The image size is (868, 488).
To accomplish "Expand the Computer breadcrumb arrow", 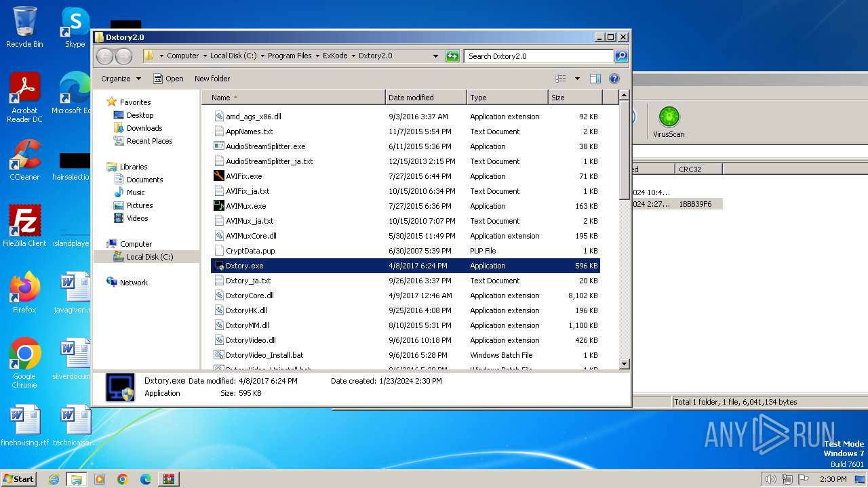I will point(205,56).
